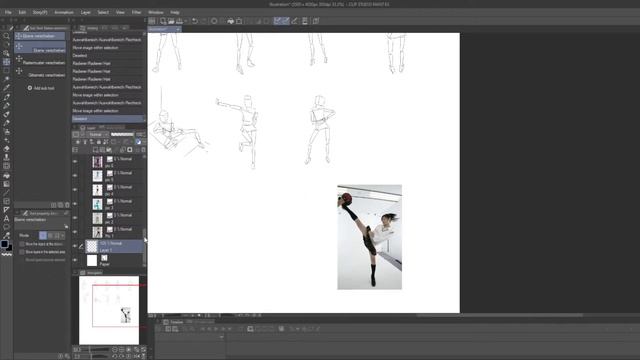
Task: Open the Edit menu
Action: click(22, 12)
